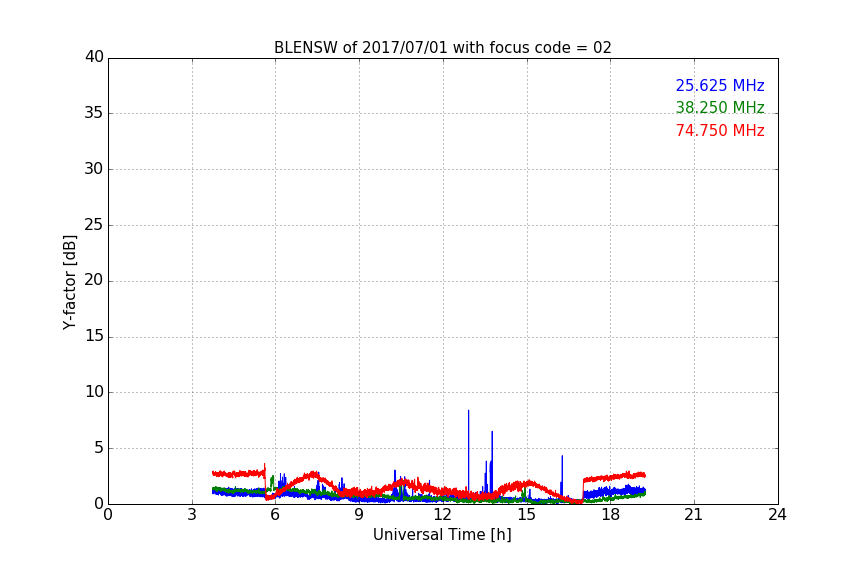Click the x-axis tick label 12
Viewport: 864px width, 576px height.
click(x=443, y=515)
